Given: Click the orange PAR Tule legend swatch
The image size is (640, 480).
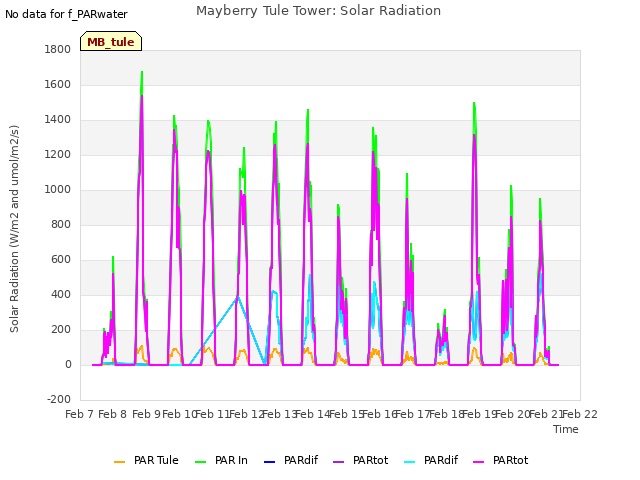Looking at the screenshot, I should pos(120,462).
